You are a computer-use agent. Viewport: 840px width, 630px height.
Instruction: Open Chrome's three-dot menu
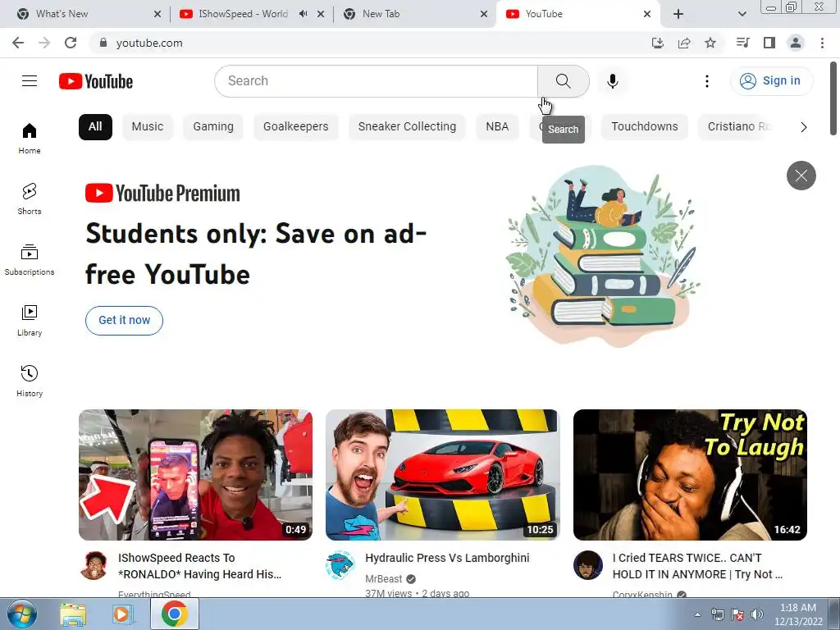822,43
